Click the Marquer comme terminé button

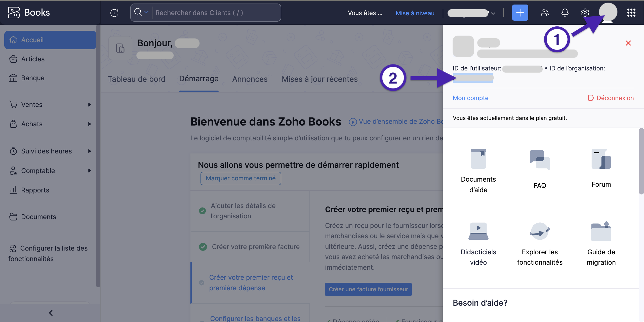pos(240,178)
